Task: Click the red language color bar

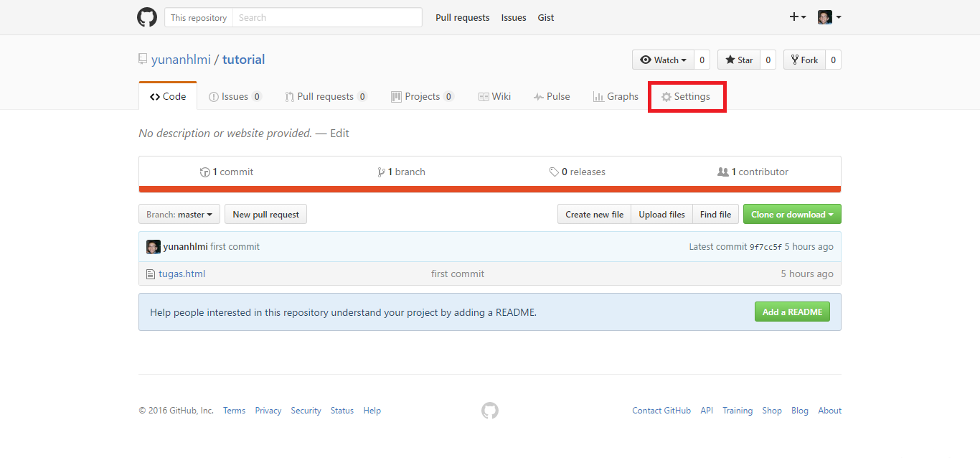Action: point(490,190)
